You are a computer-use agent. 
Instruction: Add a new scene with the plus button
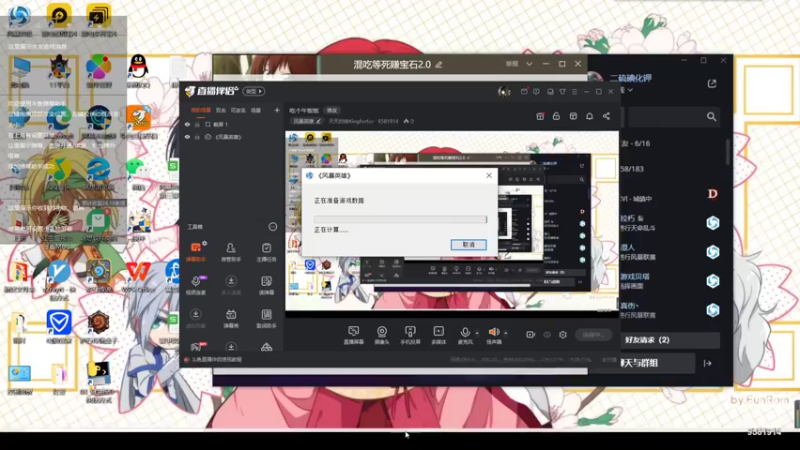(x=277, y=110)
